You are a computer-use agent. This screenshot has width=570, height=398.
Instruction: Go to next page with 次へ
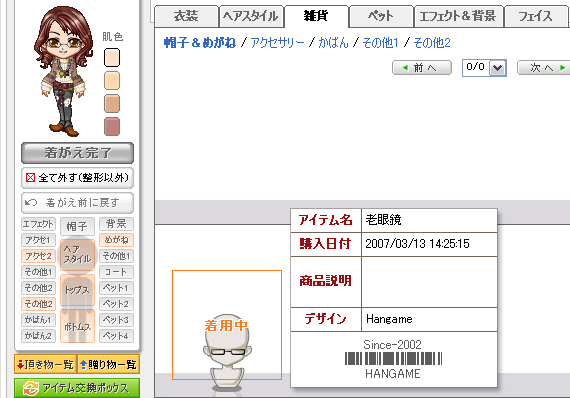544,68
